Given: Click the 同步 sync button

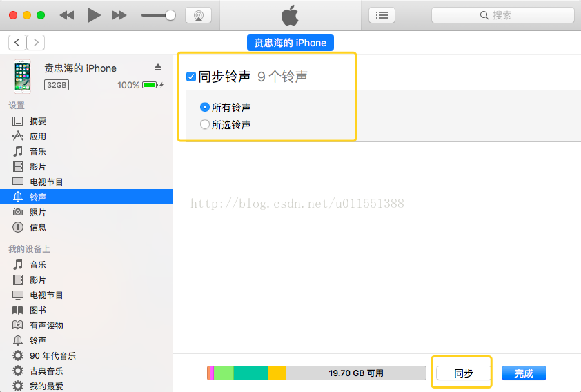Looking at the screenshot, I should point(463,373).
